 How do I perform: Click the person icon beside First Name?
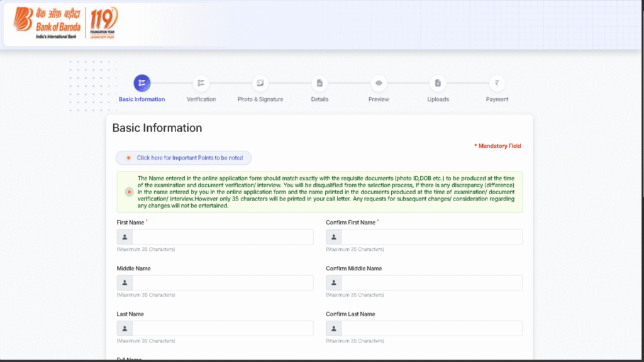125,237
